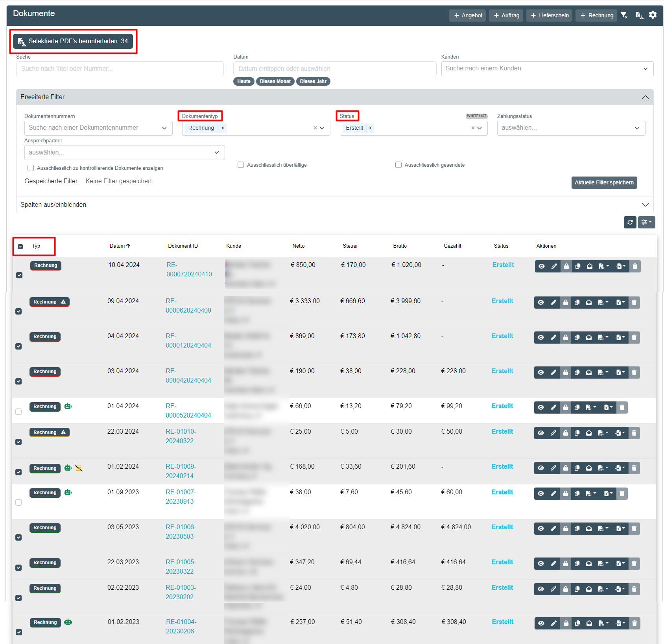Enable 'Ausschliesslich überfällige' checkbox
Screen dimensions: 664x644
pyautogui.click(x=241, y=165)
